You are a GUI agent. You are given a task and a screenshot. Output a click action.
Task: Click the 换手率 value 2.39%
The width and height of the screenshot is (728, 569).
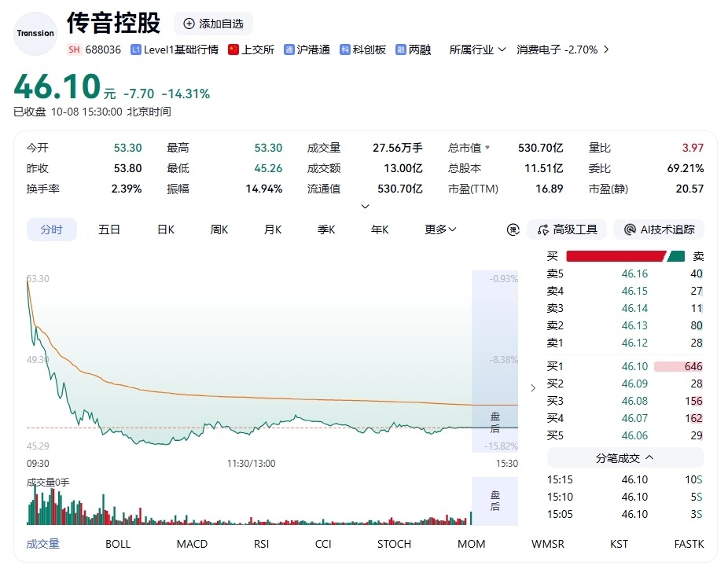(x=127, y=189)
